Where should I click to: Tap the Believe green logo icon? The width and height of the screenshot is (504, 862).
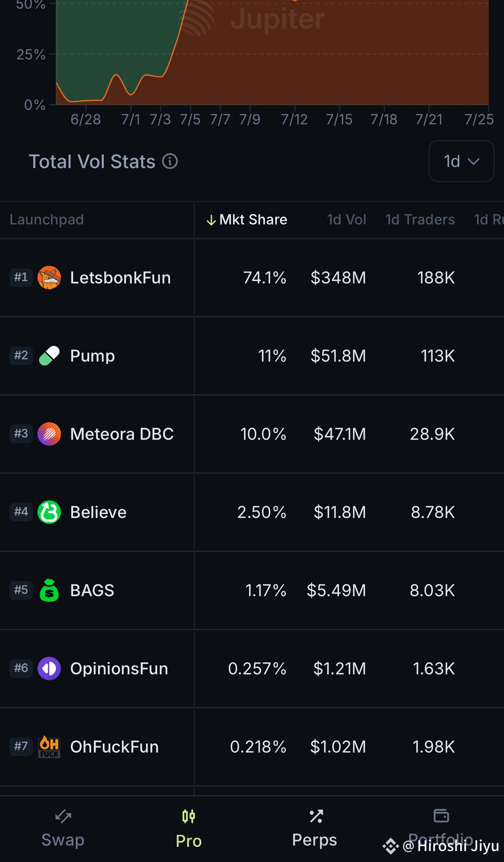click(x=49, y=512)
